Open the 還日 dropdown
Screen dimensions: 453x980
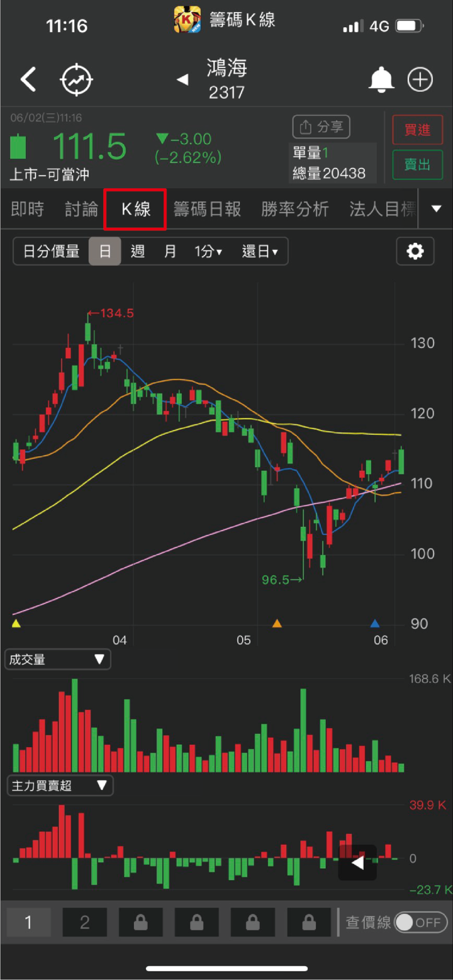[x=260, y=252]
